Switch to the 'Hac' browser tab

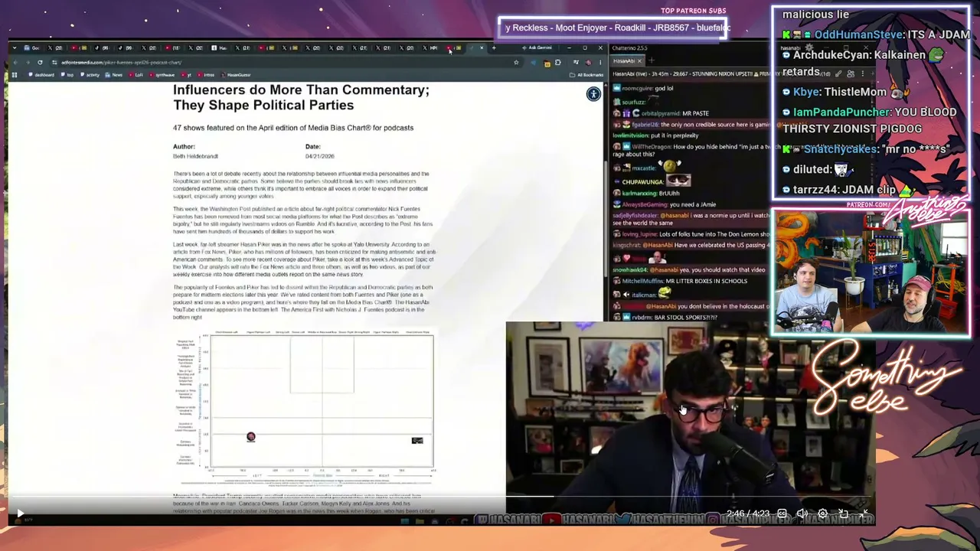coord(220,47)
